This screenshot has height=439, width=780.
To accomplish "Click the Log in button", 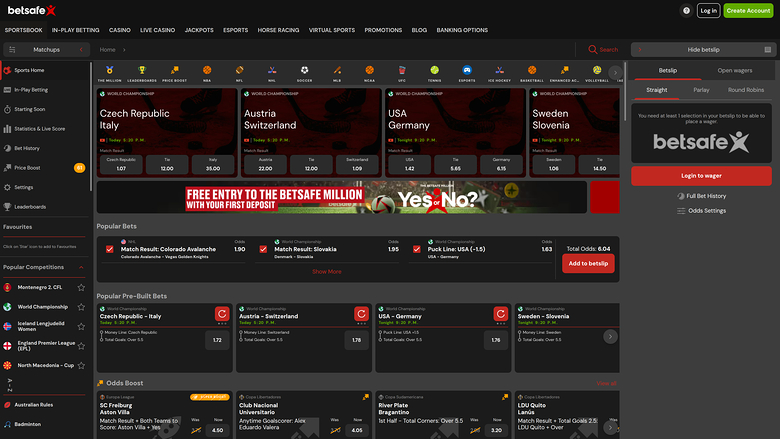I will pos(708,10).
